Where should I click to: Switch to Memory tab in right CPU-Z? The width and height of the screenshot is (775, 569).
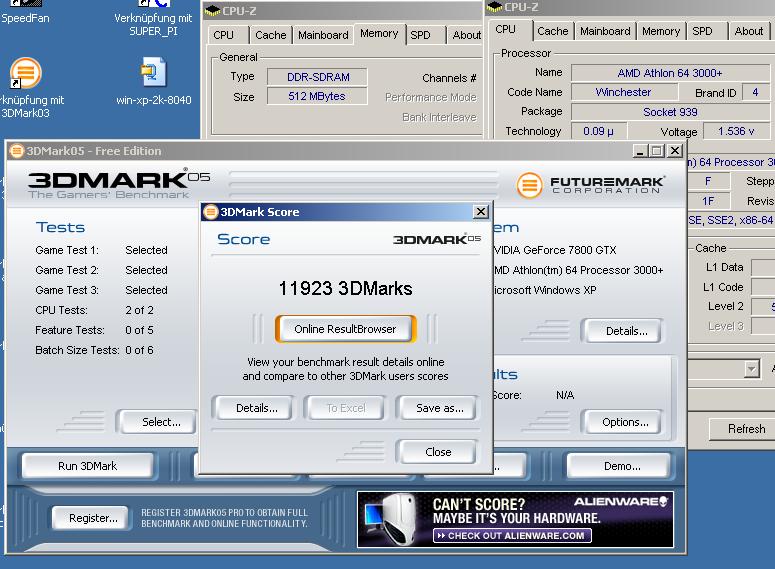[x=661, y=31]
